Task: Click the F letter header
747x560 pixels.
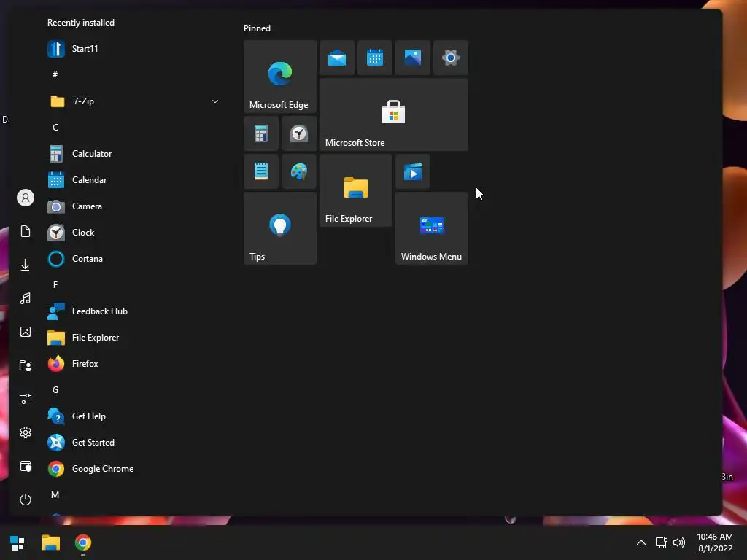Action: click(x=55, y=285)
